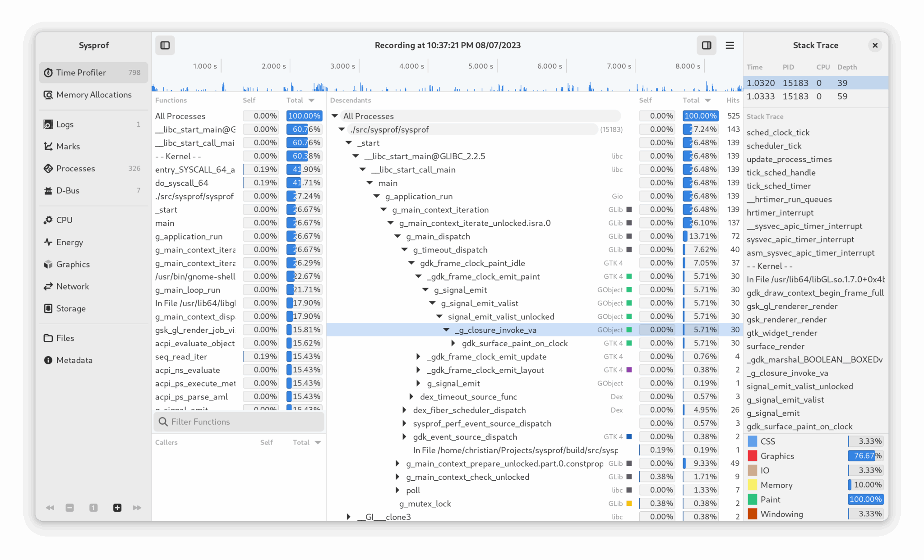The height and width of the screenshot is (560, 924).
Task: Expand the poll descendant row
Action: [x=397, y=490]
